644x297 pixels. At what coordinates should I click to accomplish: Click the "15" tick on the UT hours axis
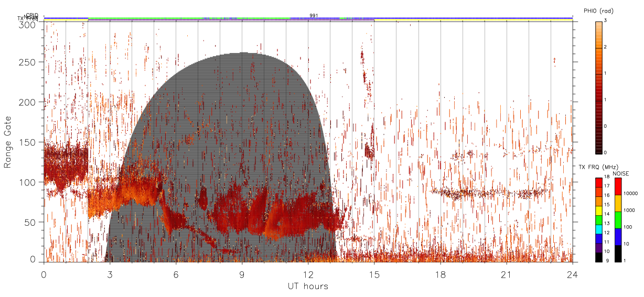[x=374, y=274]
